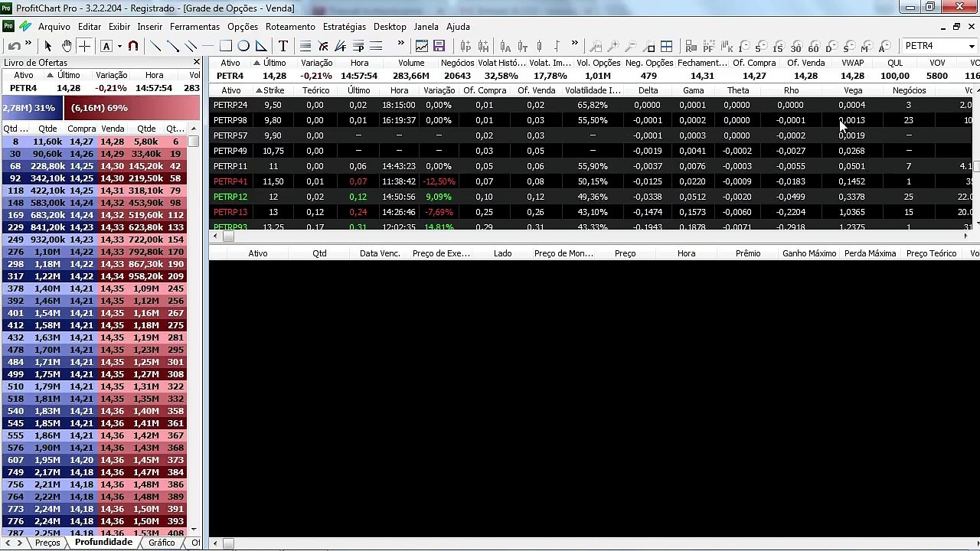Open the Opções menu
The width and height of the screenshot is (980, 551).
click(x=243, y=26)
